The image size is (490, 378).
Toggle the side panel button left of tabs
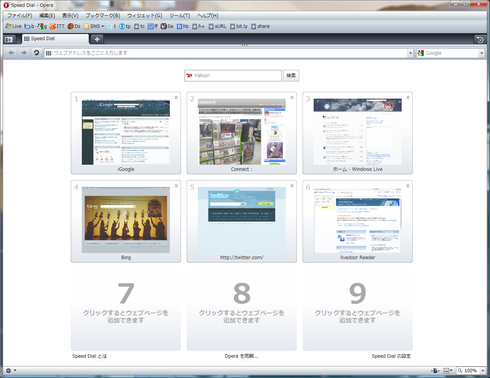point(9,39)
